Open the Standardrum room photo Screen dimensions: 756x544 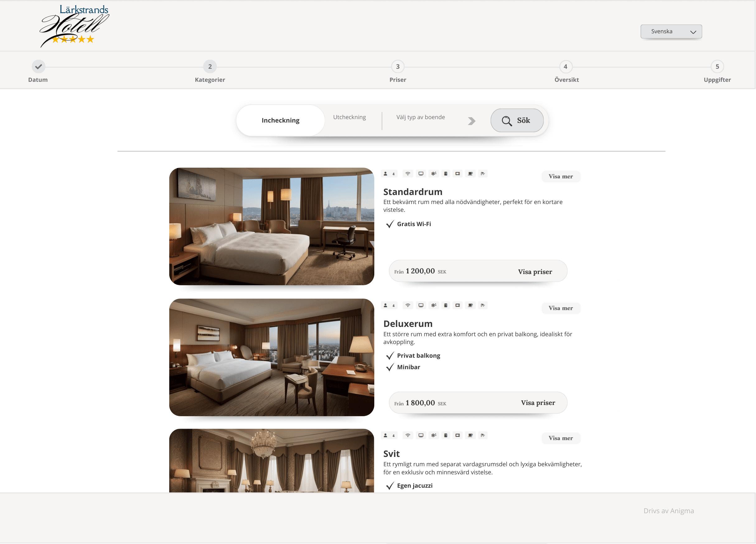pos(272,226)
